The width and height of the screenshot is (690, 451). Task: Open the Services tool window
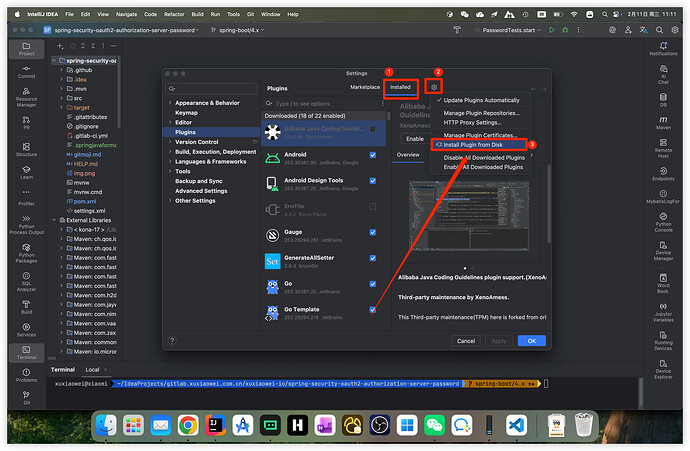coord(26,328)
